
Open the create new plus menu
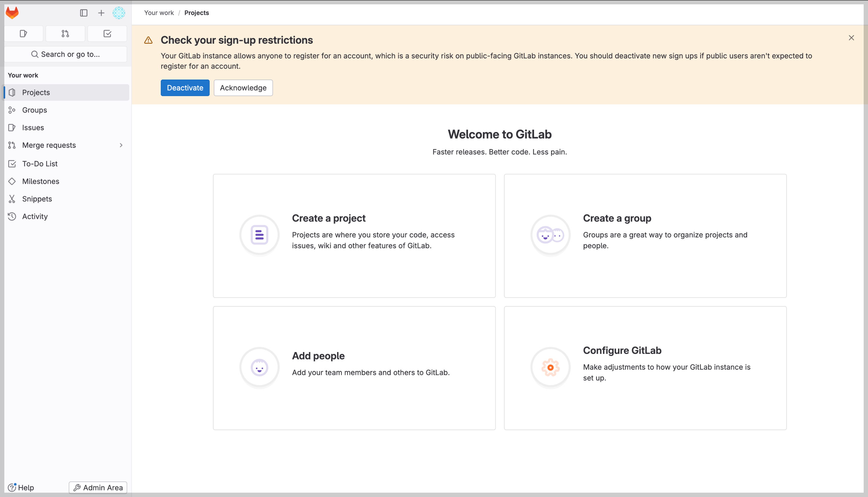click(101, 13)
